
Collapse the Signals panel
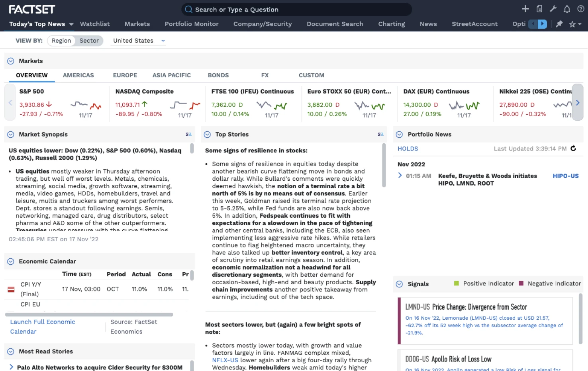click(x=399, y=284)
